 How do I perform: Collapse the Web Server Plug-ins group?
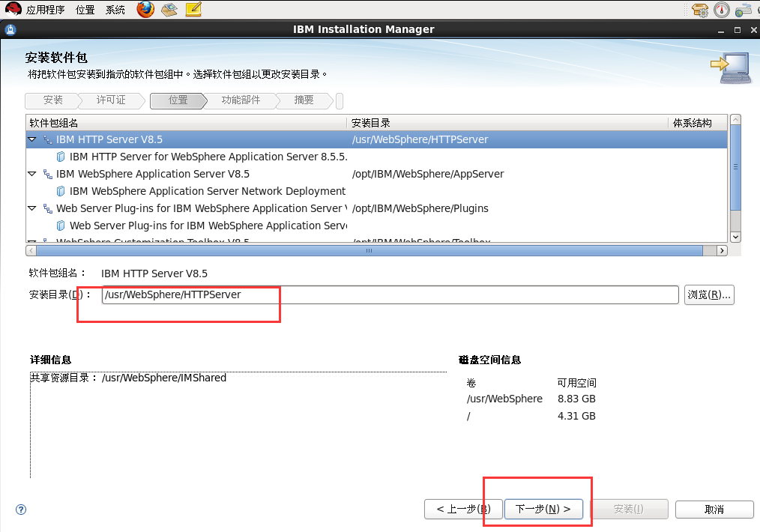click(32, 208)
